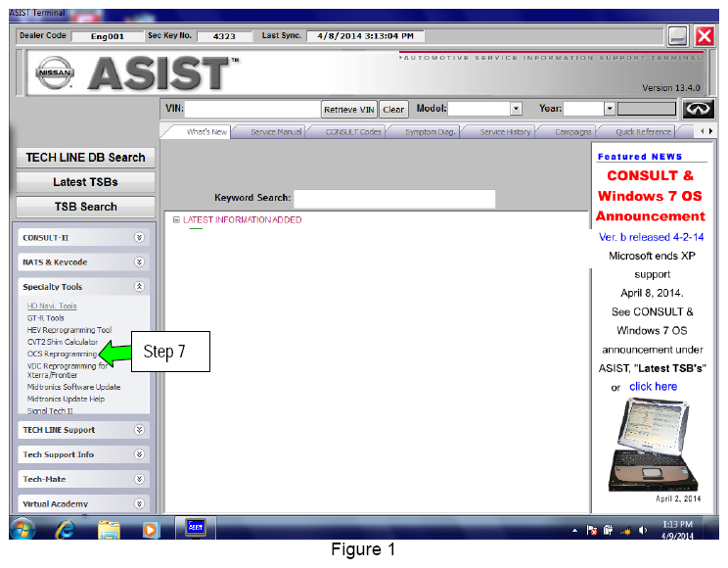Screen dimensions: 728x568
Task: Open the Model dropdown list
Action: (516, 109)
